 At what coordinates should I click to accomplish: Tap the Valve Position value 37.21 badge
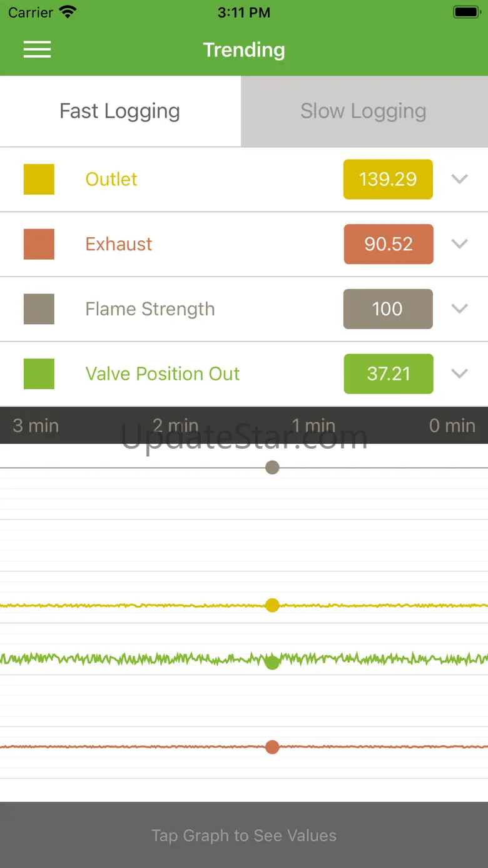pyautogui.click(x=389, y=374)
